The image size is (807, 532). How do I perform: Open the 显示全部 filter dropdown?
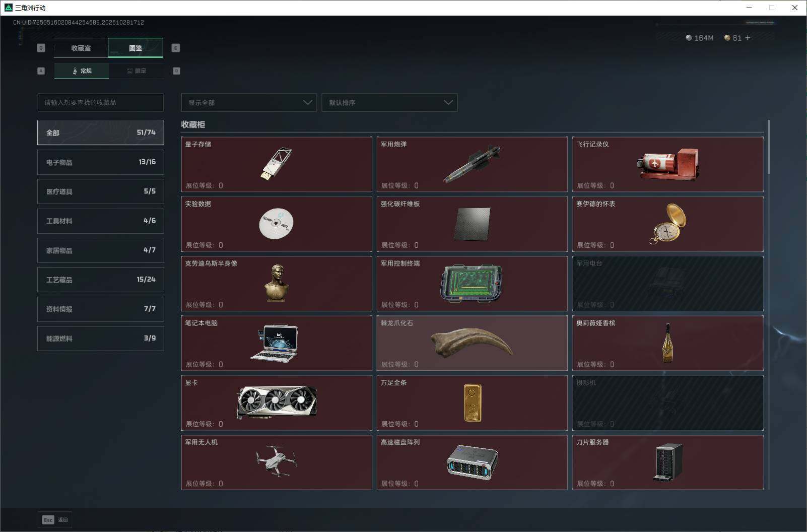[249, 102]
